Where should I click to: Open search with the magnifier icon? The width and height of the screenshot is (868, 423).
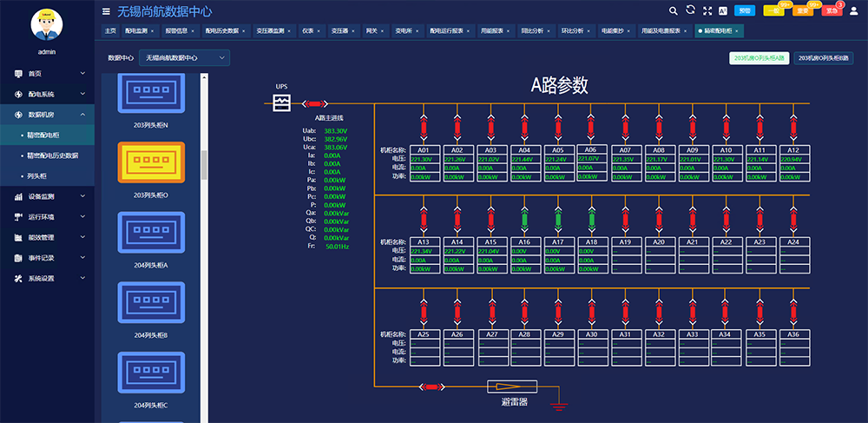tap(674, 10)
